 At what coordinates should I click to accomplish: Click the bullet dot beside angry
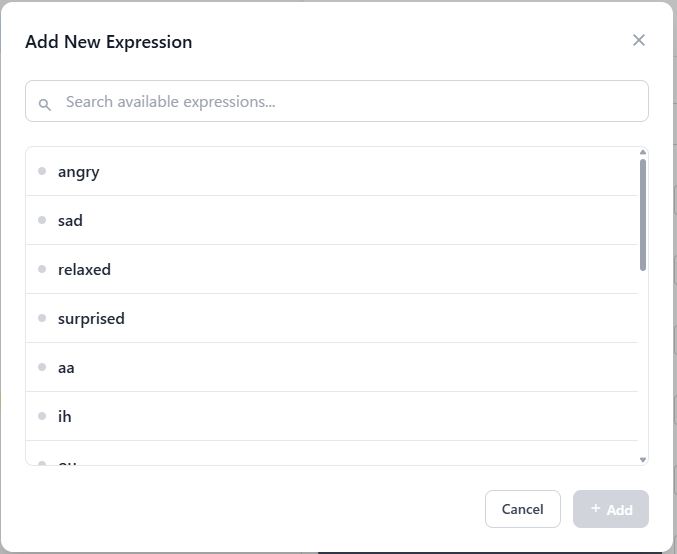pos(42,171)
